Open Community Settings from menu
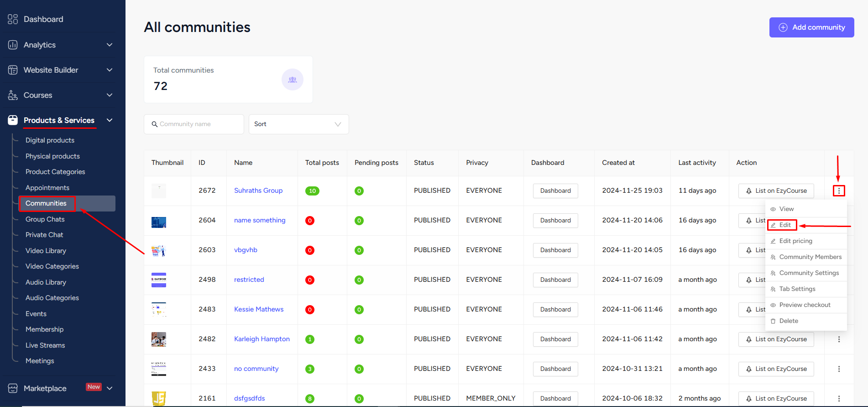868x407 pixels. pyautogui.click(x=806, y=273)
